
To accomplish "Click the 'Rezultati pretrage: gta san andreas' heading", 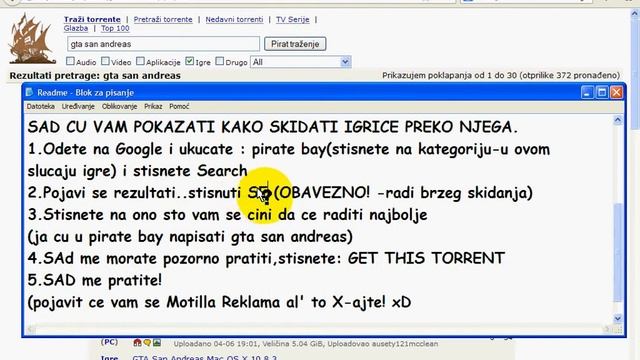I will [95, 76].
